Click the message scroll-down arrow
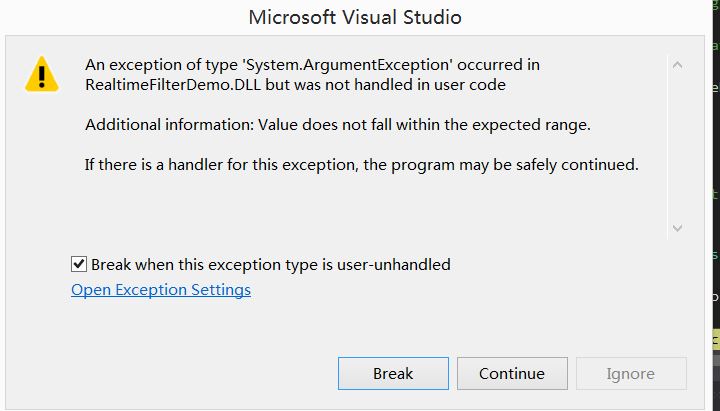This screenshot has width=720, height=411. click(677, 228)
